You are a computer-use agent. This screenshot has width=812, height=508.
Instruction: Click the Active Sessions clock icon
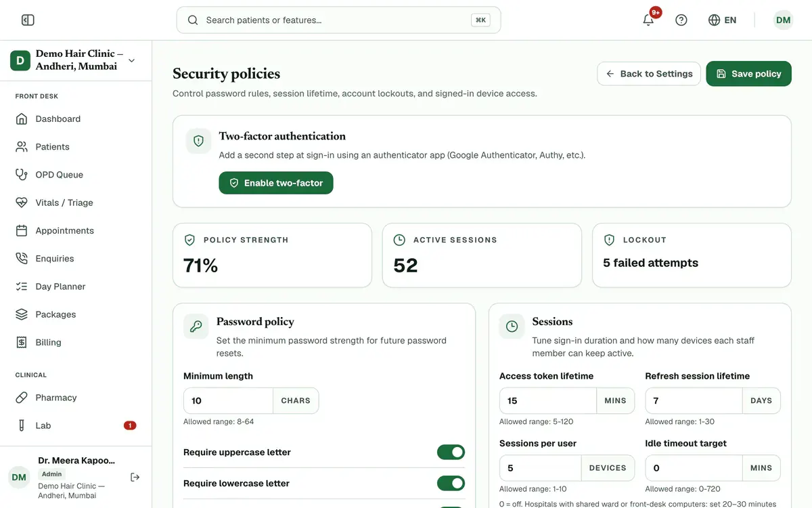pos(399,240)
